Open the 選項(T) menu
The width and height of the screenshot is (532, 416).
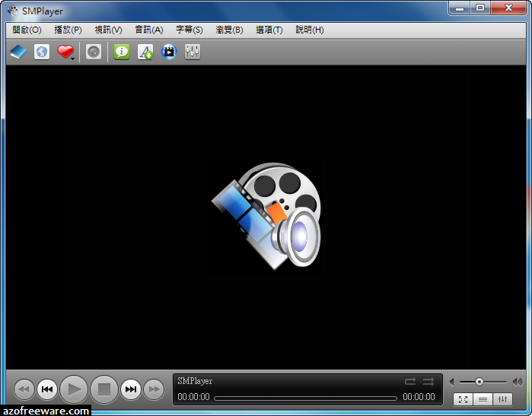pos(269,30)
